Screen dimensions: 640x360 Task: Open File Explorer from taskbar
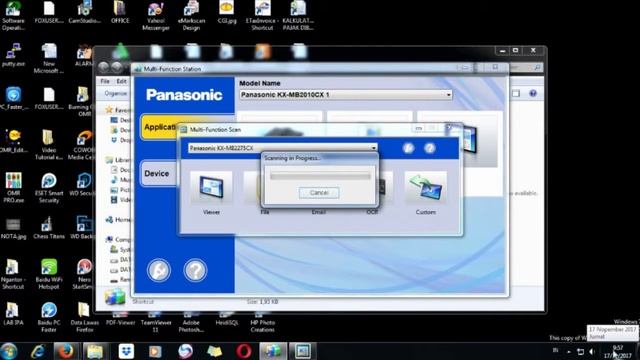[94, 351]
